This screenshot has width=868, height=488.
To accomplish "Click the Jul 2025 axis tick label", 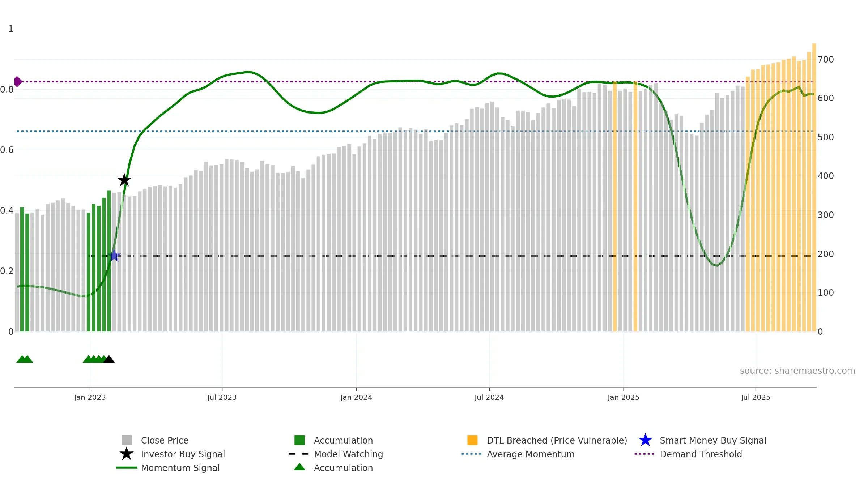I will point(756,397).
